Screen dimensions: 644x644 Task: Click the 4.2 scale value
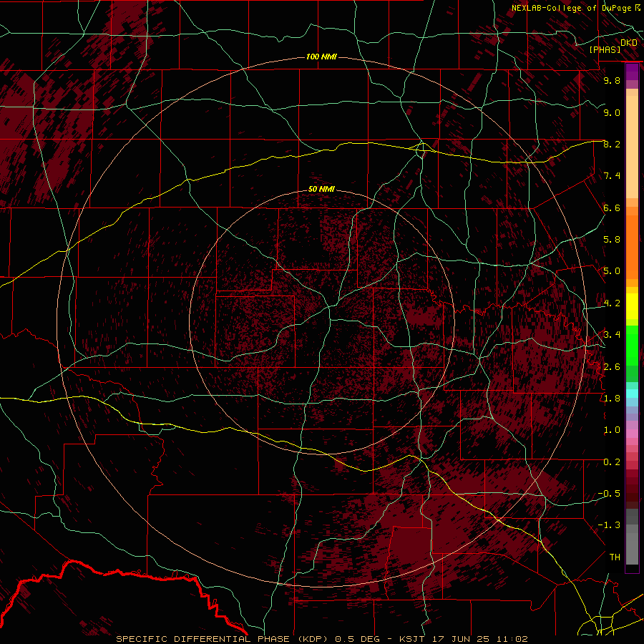(612, 303)
